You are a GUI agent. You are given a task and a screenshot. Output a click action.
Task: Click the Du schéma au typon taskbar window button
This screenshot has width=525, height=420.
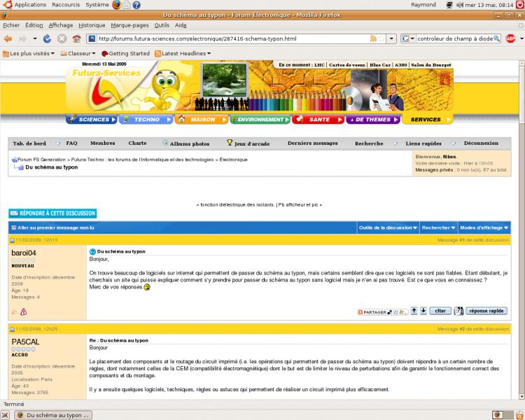tap(54, 415)
